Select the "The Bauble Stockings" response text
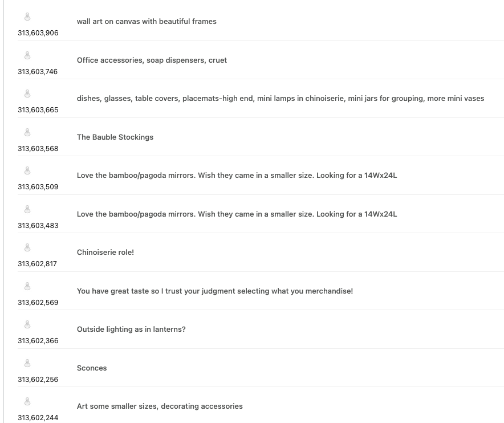504x423 pixels. click(115, 137)
